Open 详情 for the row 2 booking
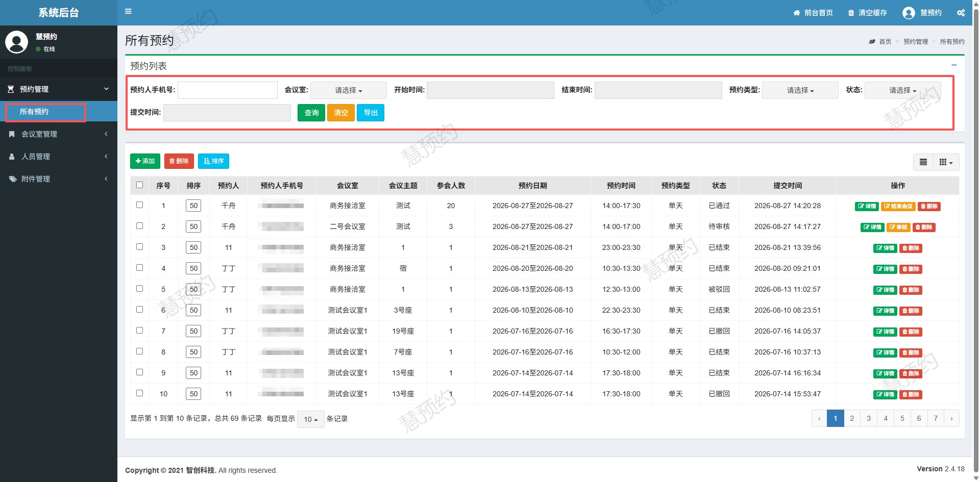Image resolution: width=980 pixels, height=482 pixels. click(x=872, y=227)
